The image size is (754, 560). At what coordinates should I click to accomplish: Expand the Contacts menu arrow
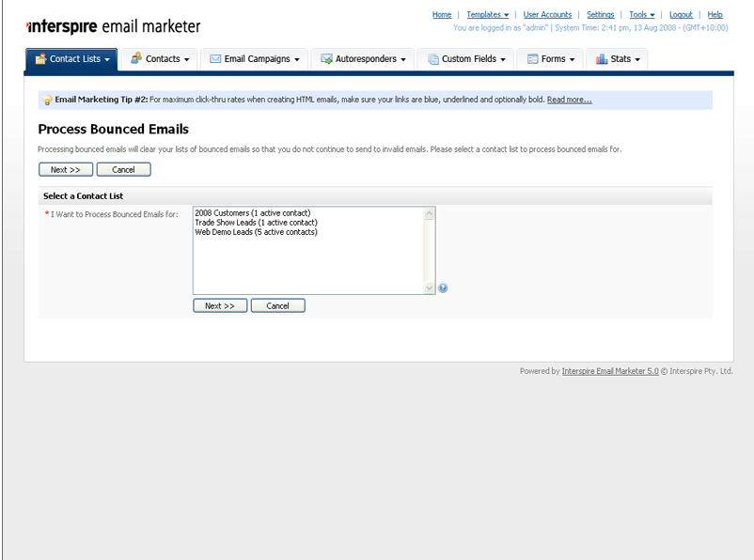[x=186, y=59]
